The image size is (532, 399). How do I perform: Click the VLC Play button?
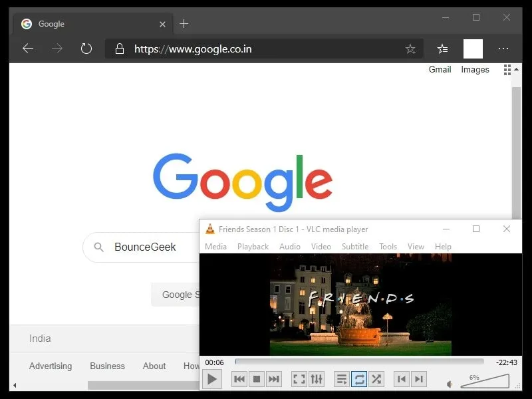(x=212, y=379)
